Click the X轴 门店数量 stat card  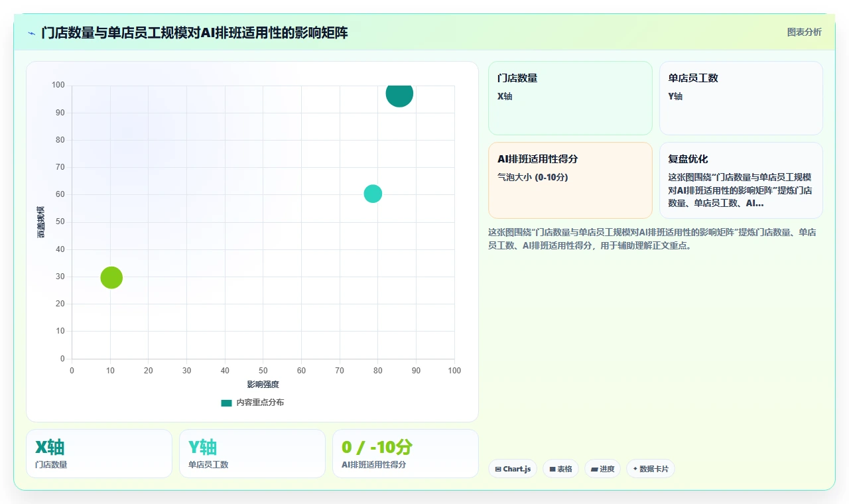point(99,454)
